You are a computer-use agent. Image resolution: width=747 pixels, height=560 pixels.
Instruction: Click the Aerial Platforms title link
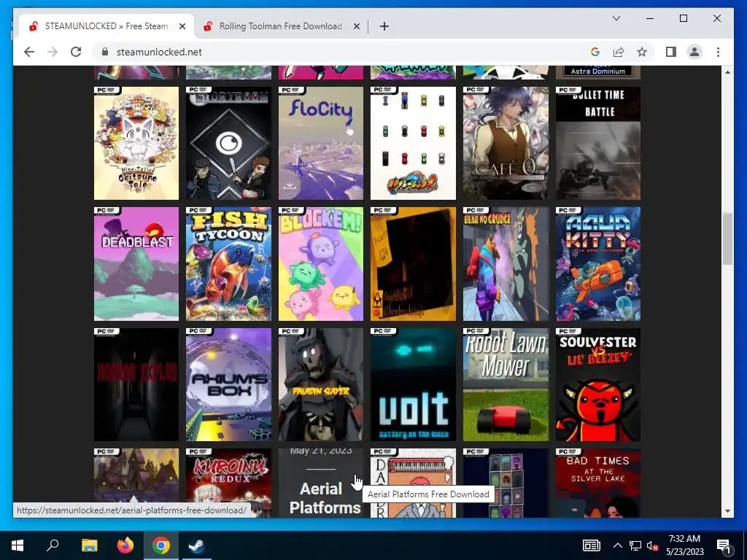tap(325, 498)
